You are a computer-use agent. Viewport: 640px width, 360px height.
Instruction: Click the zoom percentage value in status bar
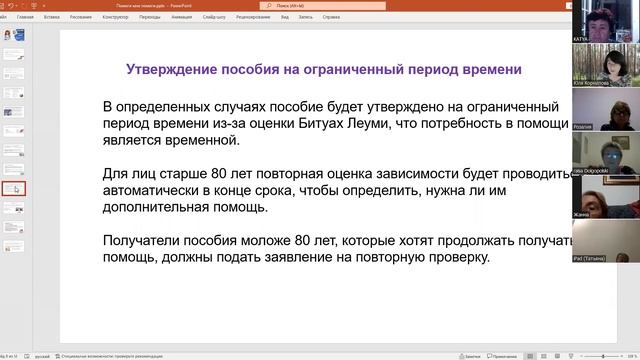click(632, 356)
